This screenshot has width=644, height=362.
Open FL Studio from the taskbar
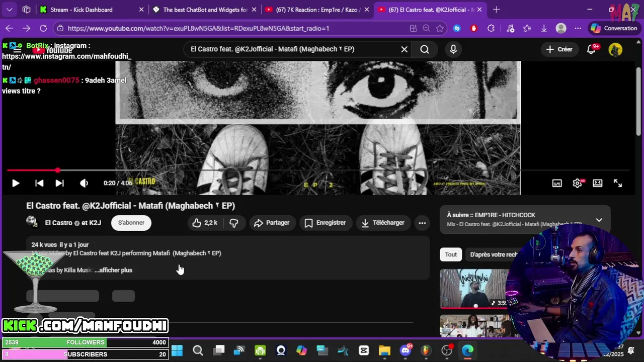[x=426, y=350]
